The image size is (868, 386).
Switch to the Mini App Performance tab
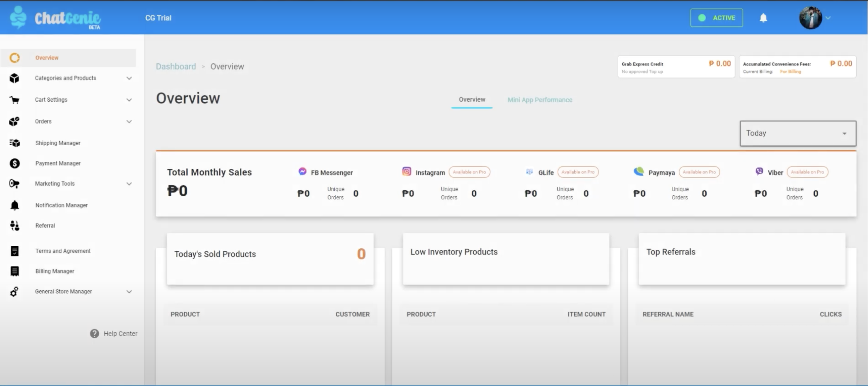click(539, 100)
